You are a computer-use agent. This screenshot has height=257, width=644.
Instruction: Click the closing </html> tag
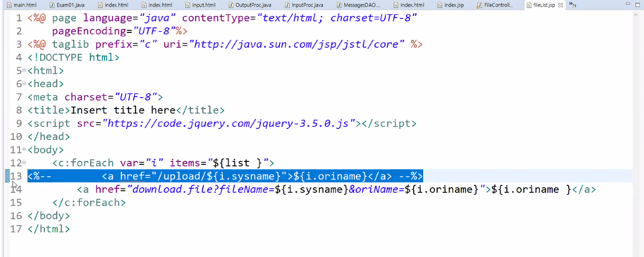click(x=49, y=229)
